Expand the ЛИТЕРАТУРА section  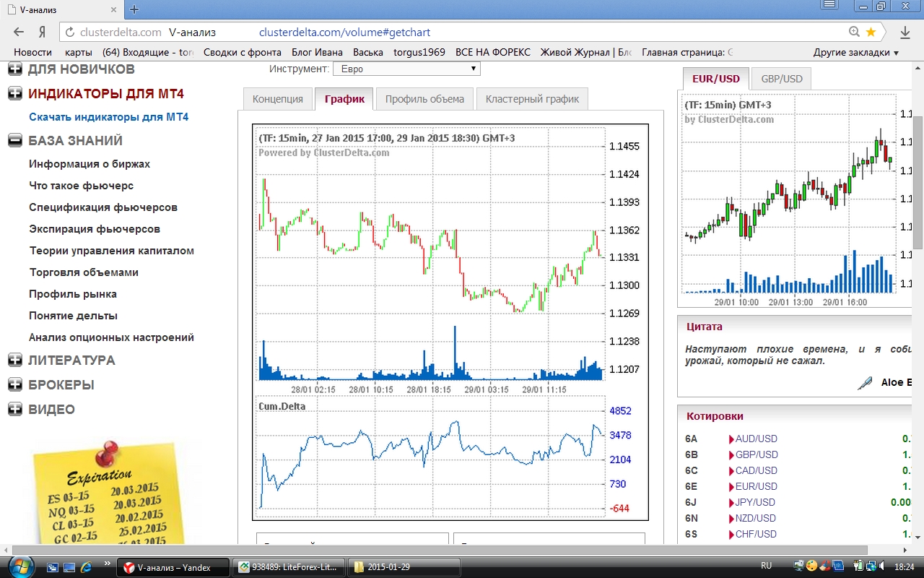(x=14, y=360)
